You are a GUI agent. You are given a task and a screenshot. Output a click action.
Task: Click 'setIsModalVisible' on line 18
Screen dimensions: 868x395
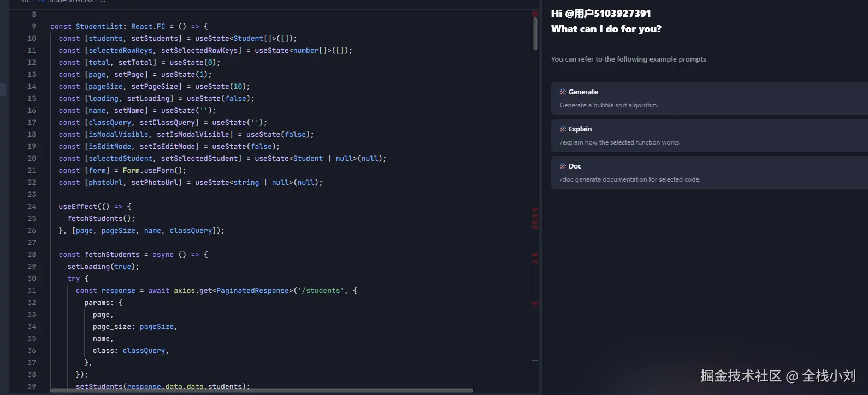193,134
